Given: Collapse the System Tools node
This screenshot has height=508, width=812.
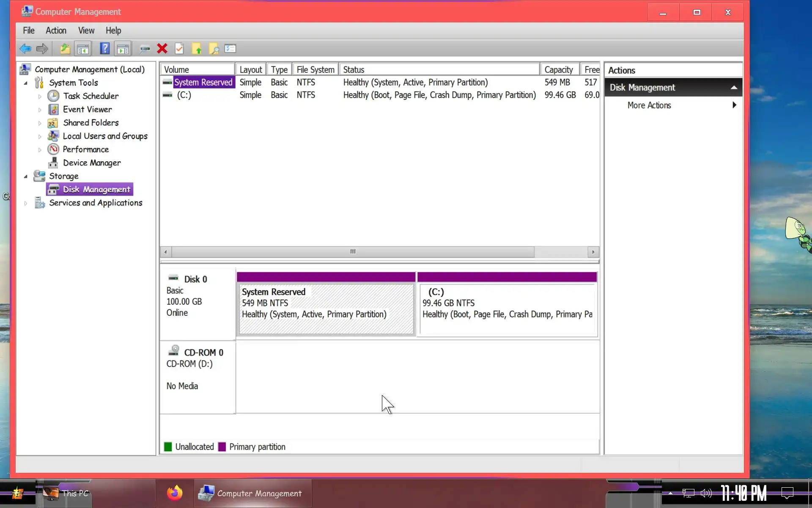Looking at the screenshot, I should click(25, 83).
